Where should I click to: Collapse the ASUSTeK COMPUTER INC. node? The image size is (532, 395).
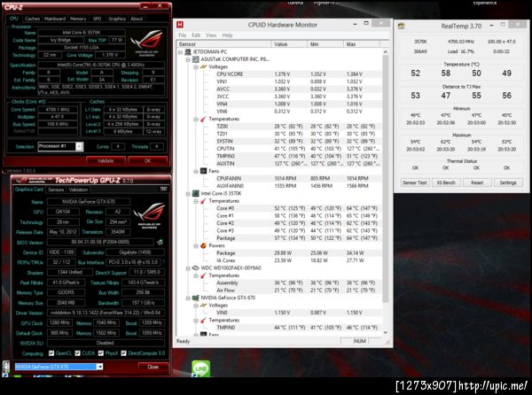(188, 59)
